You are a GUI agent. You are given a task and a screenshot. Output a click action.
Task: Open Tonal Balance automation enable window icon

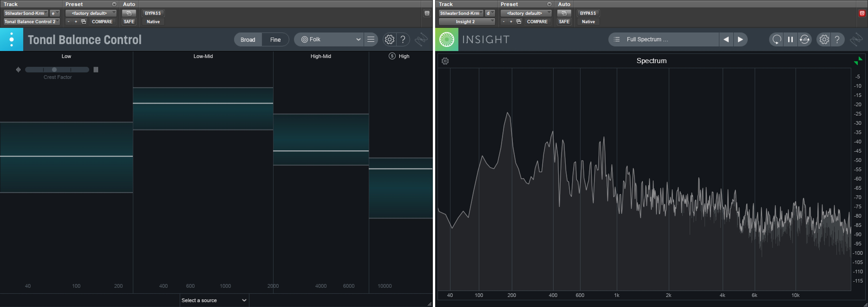pos(129,13)
